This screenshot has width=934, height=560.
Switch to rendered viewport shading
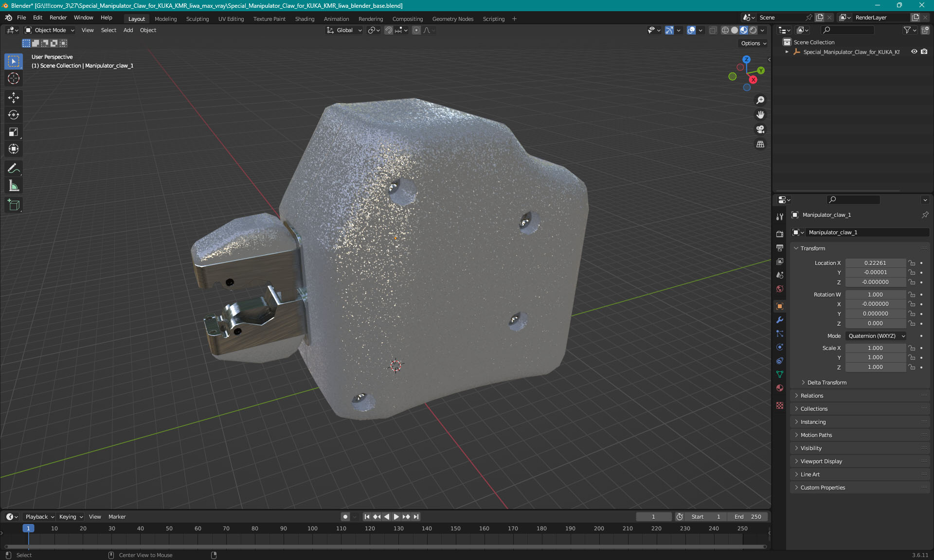753,30
